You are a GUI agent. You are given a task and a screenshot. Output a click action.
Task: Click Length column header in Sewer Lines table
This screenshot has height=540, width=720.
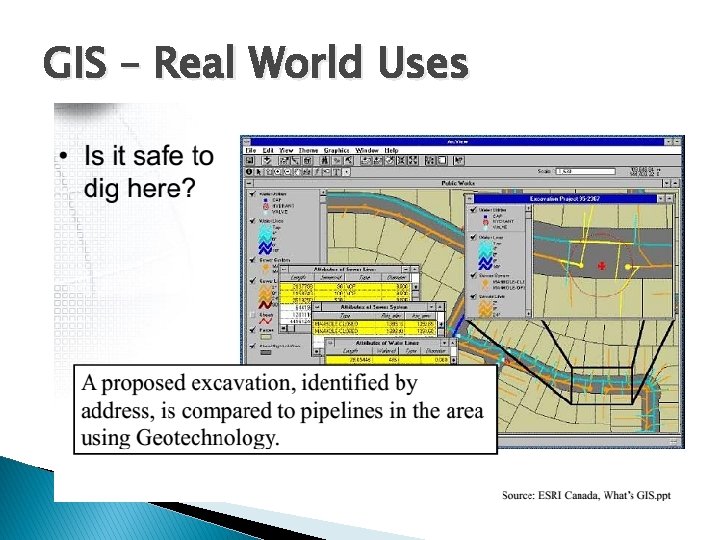pyautogui.click(x=298, y=277)
